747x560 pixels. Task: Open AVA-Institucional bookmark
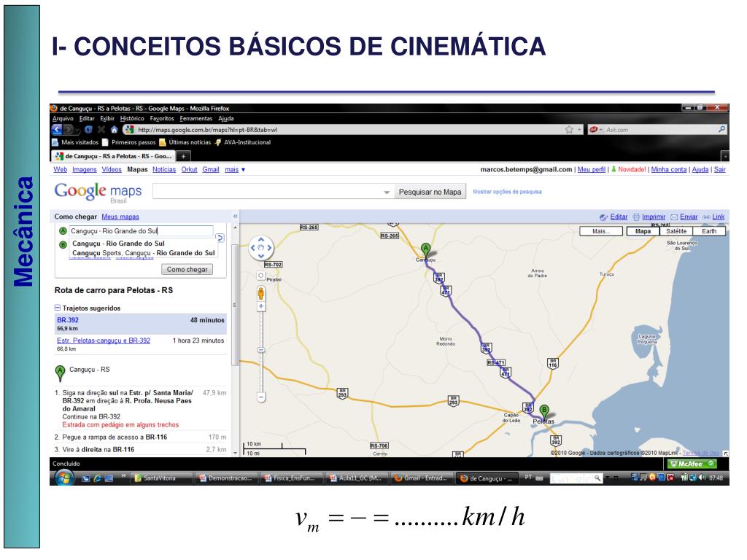[242, 142]
